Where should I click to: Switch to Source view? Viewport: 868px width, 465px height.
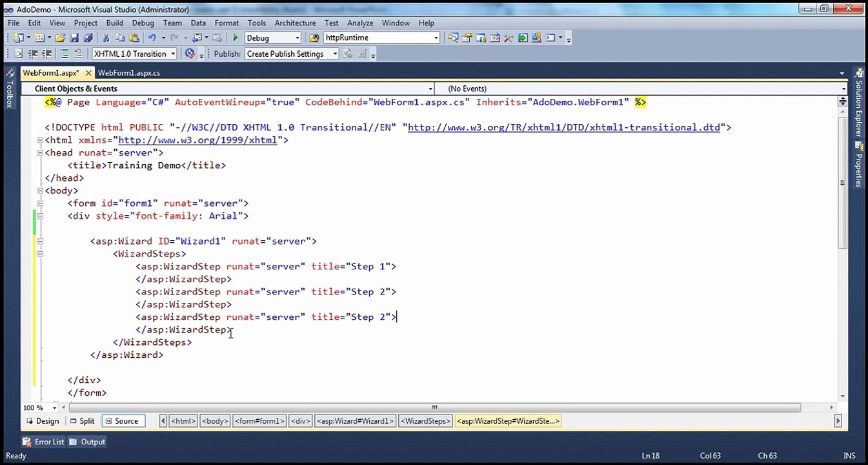tap(122, 421)
